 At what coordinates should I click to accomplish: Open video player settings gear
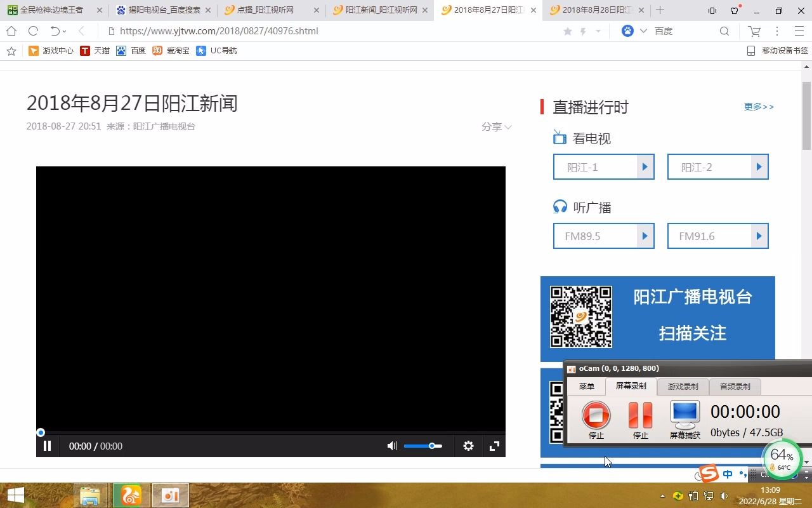(468, 446)
